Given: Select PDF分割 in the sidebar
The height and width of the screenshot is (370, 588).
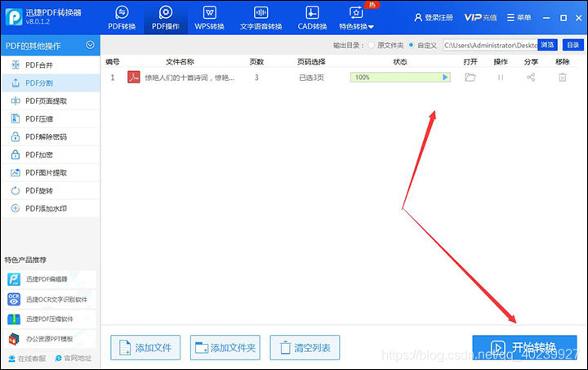Looking at the screenshot, I should coord(51,82).
